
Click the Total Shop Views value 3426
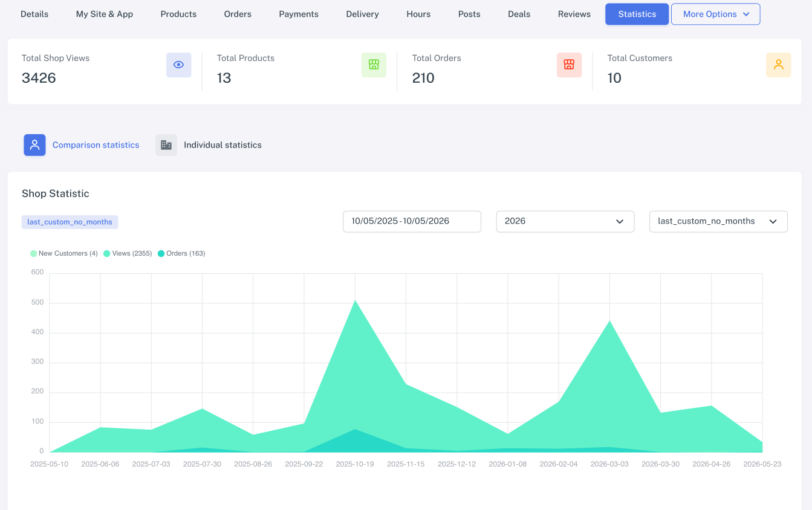(39, 78)
